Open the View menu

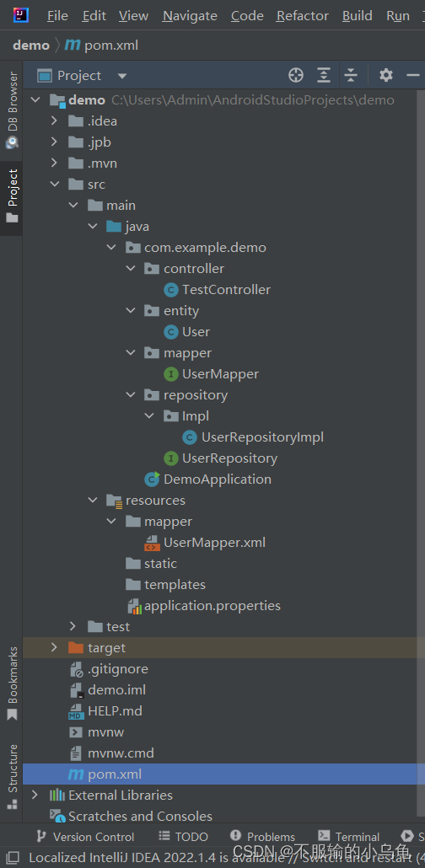point(133,15)
